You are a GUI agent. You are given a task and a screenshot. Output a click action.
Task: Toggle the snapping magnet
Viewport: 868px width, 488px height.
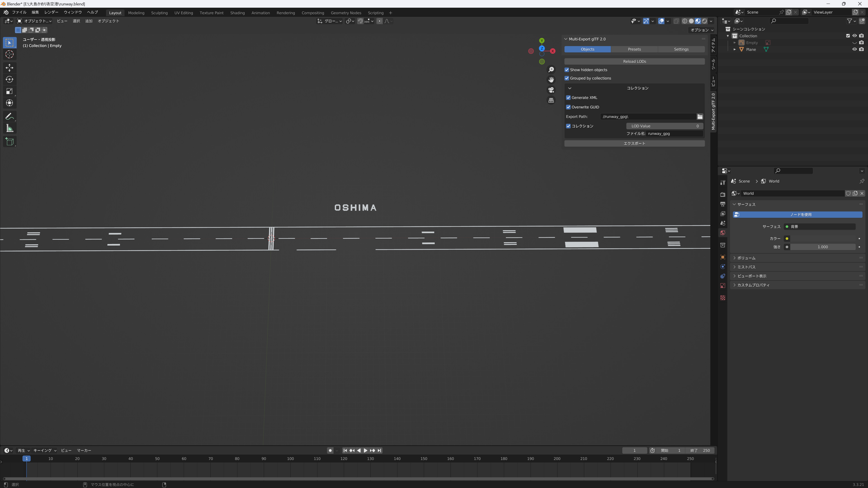(x=360, y=21)
